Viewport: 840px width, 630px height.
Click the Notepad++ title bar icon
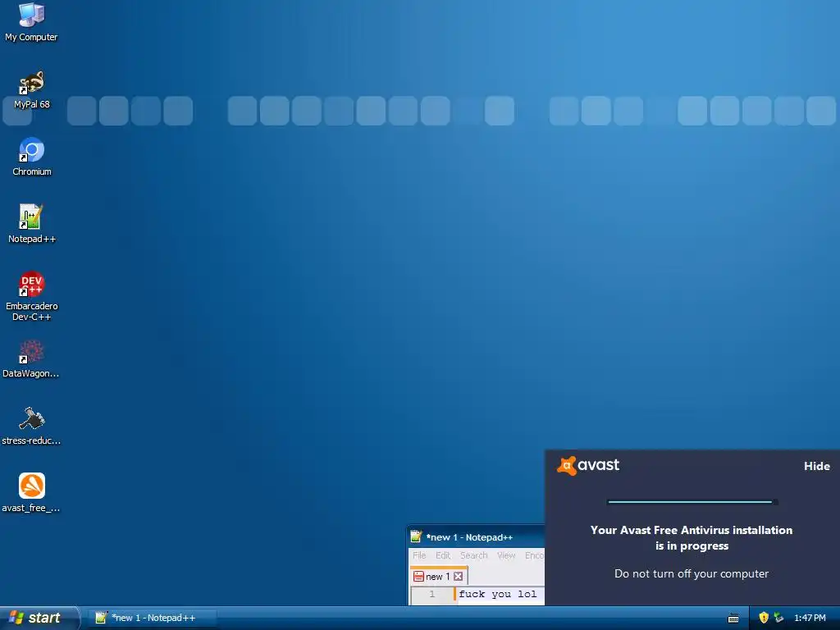pyautogui.click(x=416, y=536)
